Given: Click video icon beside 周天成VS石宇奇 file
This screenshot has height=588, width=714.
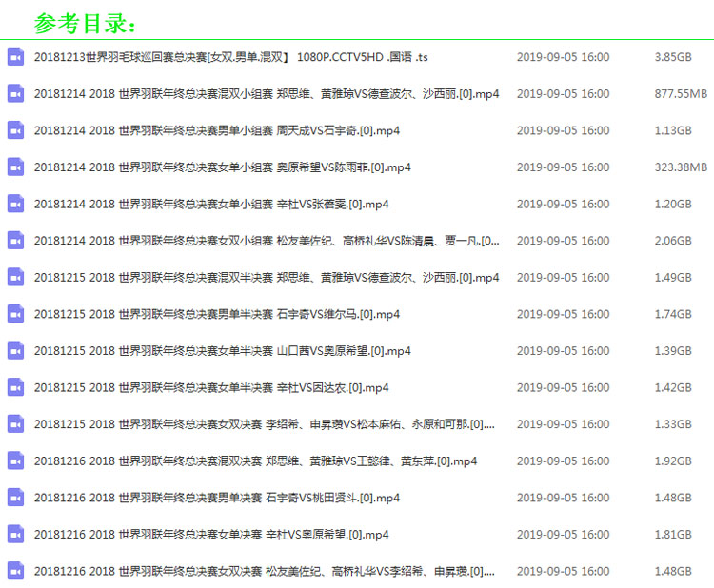Looking at the screenshot, I should point(15,130).
